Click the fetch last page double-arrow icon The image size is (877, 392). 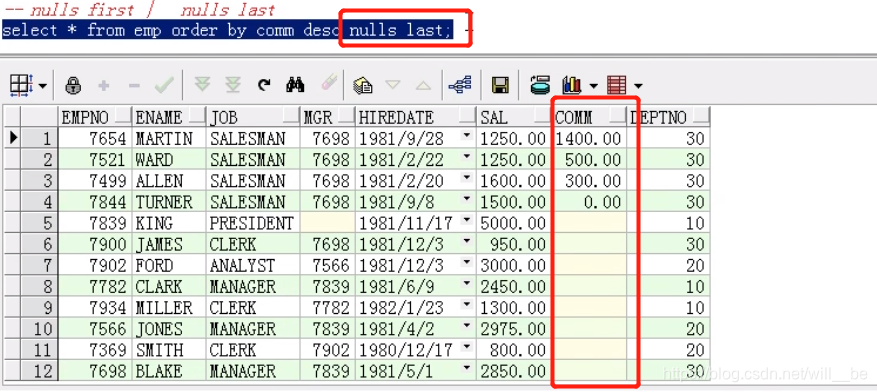(x=233, y=85)
